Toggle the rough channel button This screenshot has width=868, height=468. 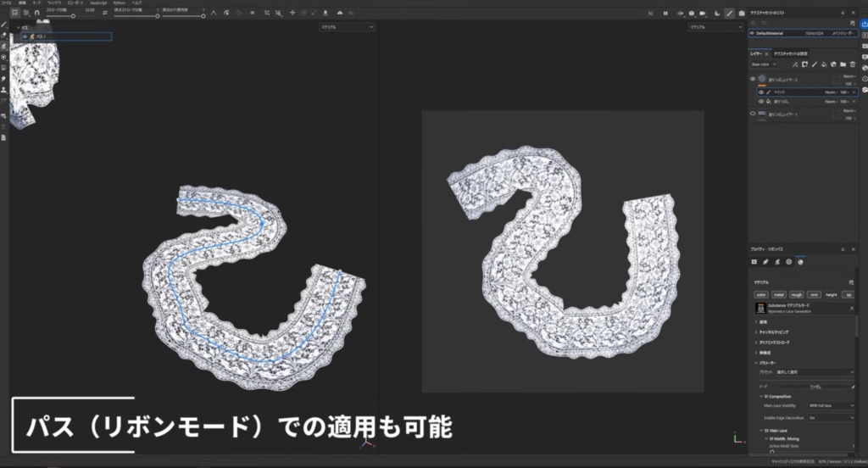click(796, 295)
